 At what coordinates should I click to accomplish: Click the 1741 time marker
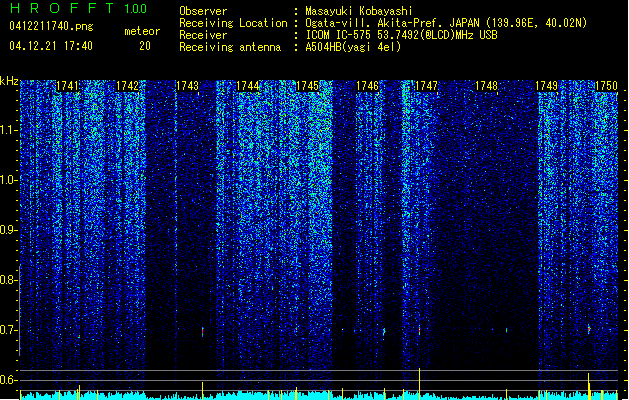(x=67, y=86)
